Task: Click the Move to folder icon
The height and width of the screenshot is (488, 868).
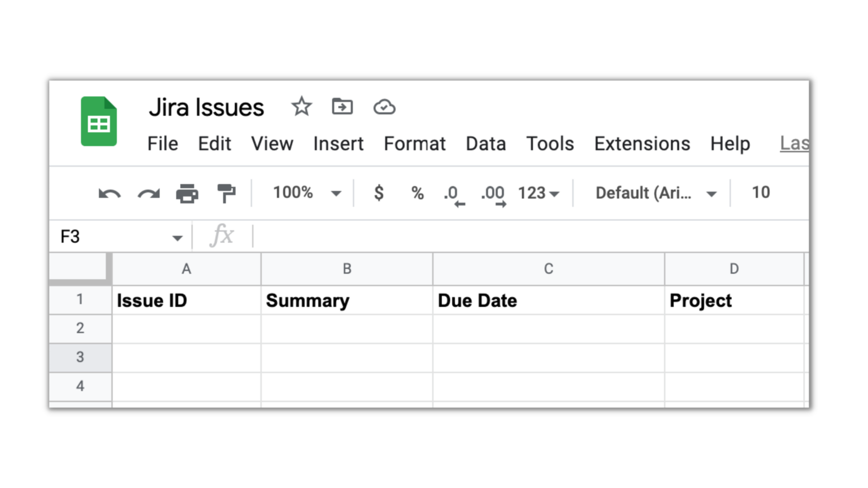Action: click(x=342, y=106)
